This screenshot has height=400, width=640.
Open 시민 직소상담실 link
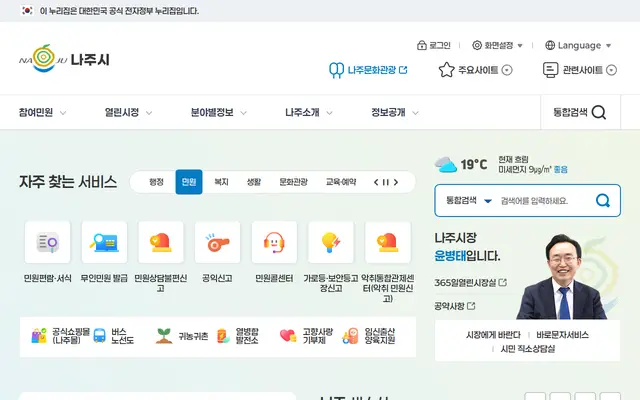[x=528, y=349]
